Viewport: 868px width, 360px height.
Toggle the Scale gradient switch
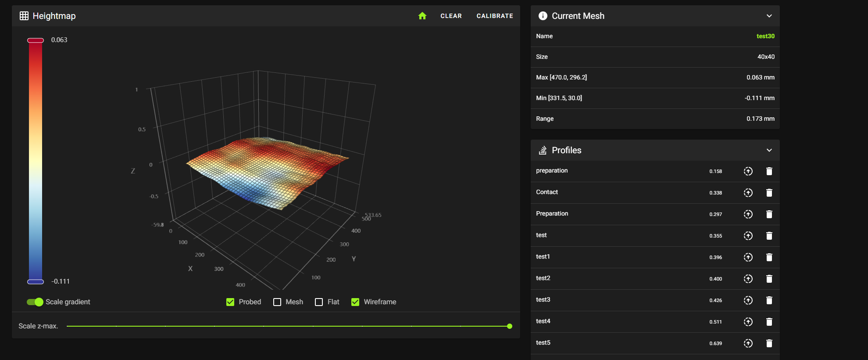click(x=35, y=302)
